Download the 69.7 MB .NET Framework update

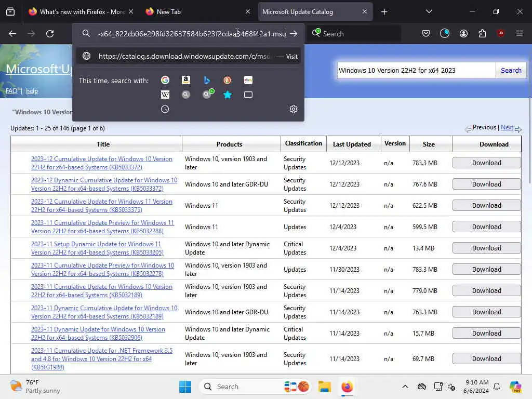(x=486, y=358)
